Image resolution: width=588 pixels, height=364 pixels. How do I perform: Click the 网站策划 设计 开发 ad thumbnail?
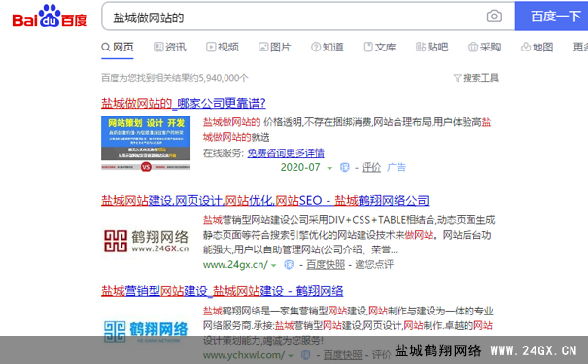click(146, 144)
